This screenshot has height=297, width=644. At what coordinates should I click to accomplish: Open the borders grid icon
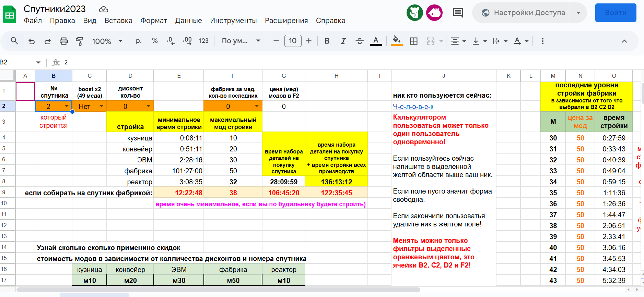click(414, 41)
